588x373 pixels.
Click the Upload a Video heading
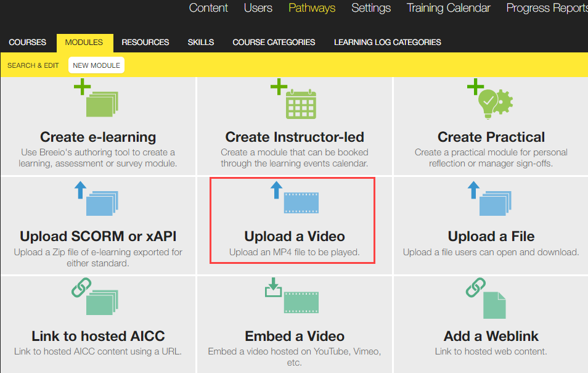coord(295,236)
